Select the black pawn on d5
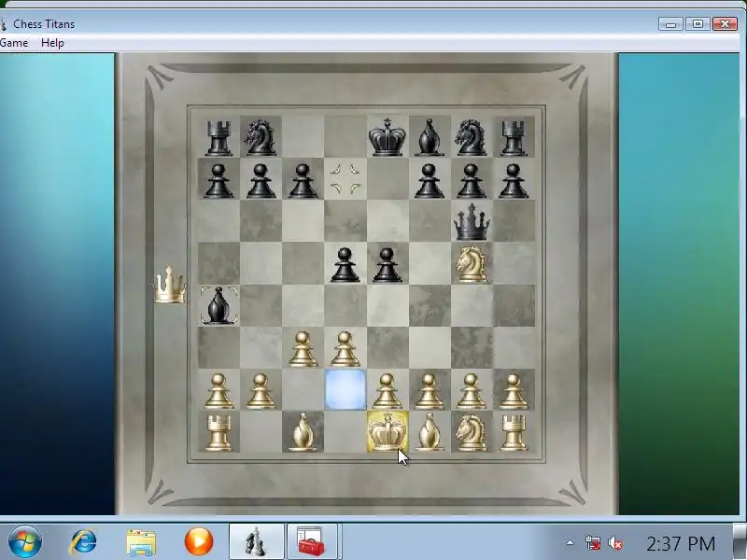Viewport: 747px width, 560px height. pyautogui.click(x=345, y=265)
